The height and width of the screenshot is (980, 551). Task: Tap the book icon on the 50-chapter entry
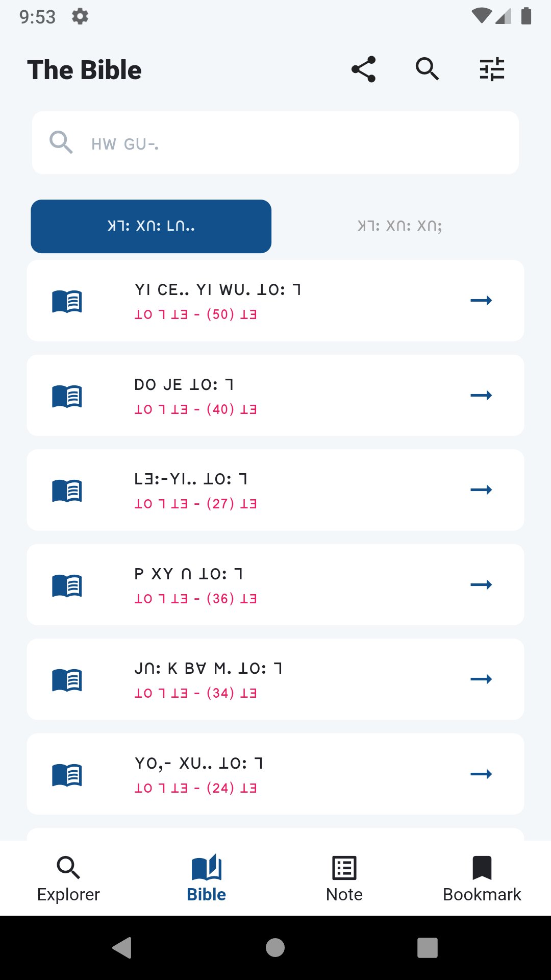click(67, 301)
